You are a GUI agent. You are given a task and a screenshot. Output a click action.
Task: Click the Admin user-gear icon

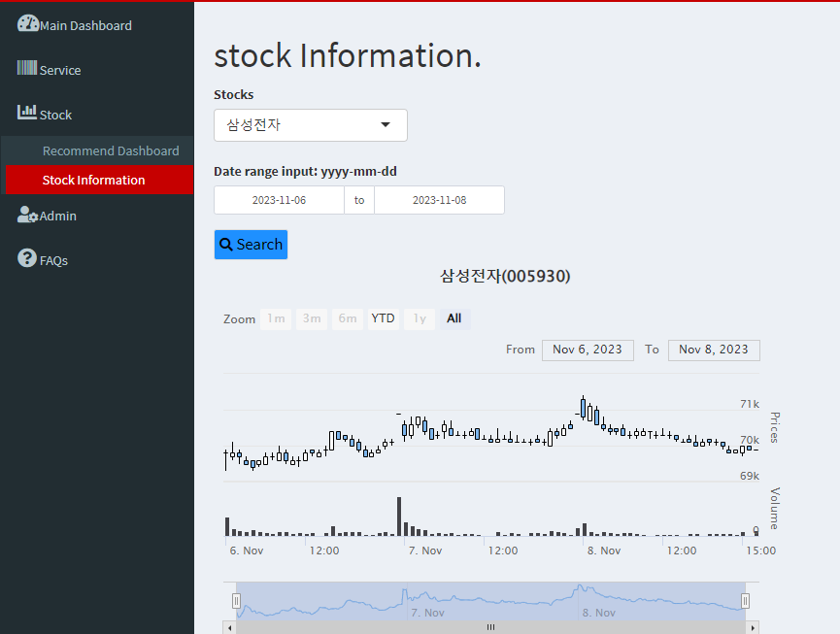27,215
